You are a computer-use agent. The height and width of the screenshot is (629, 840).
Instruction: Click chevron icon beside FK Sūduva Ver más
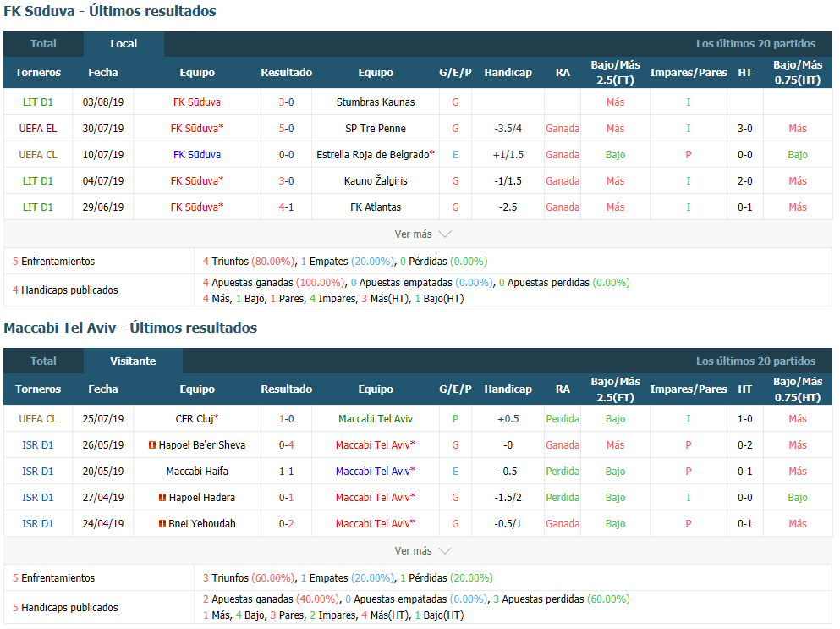click(x=445, y=234)
